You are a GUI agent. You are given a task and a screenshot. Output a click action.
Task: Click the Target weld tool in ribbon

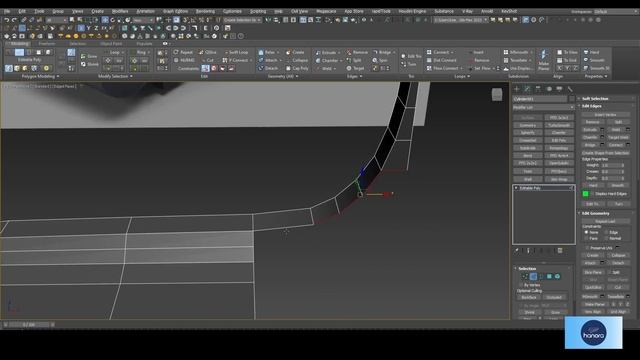click(355, 68)
